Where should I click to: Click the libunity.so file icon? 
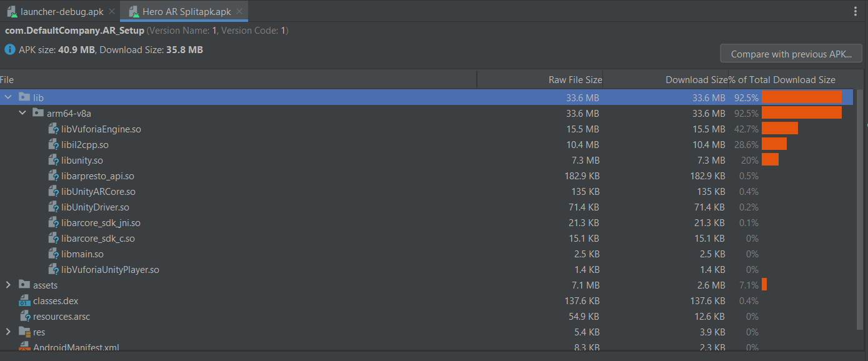[54, 161]
